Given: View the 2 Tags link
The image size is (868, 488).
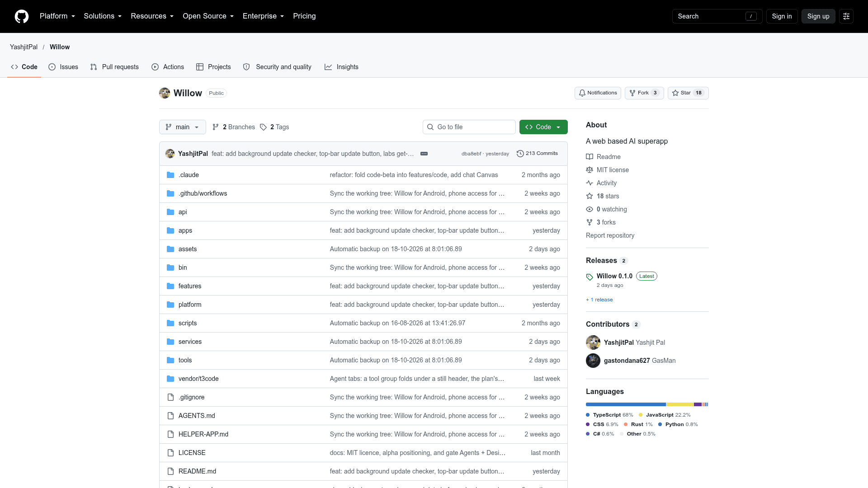Looking at the screenshot, I should click(274, 127).
